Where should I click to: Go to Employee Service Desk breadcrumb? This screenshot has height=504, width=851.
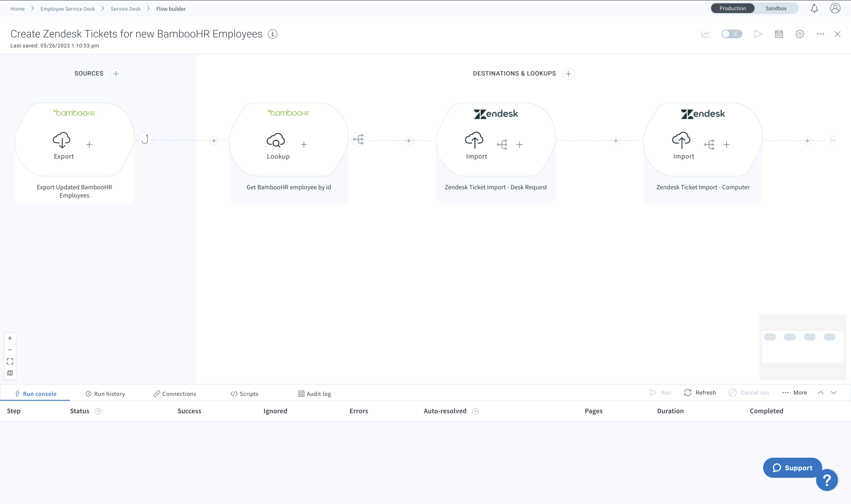pyautogui.click(x=67, y=9)
